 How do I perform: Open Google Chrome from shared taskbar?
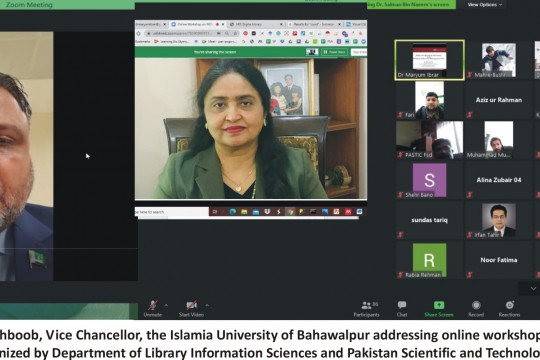point(290,212)
